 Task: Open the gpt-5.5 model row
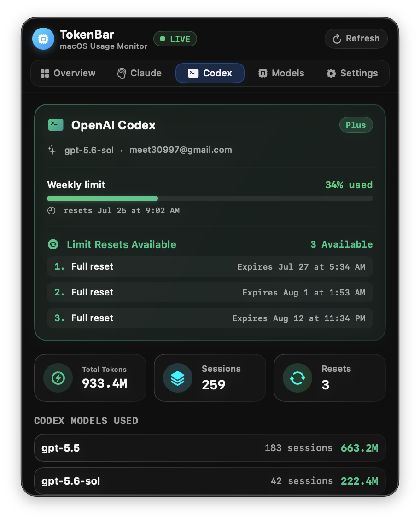pos(210,448)
